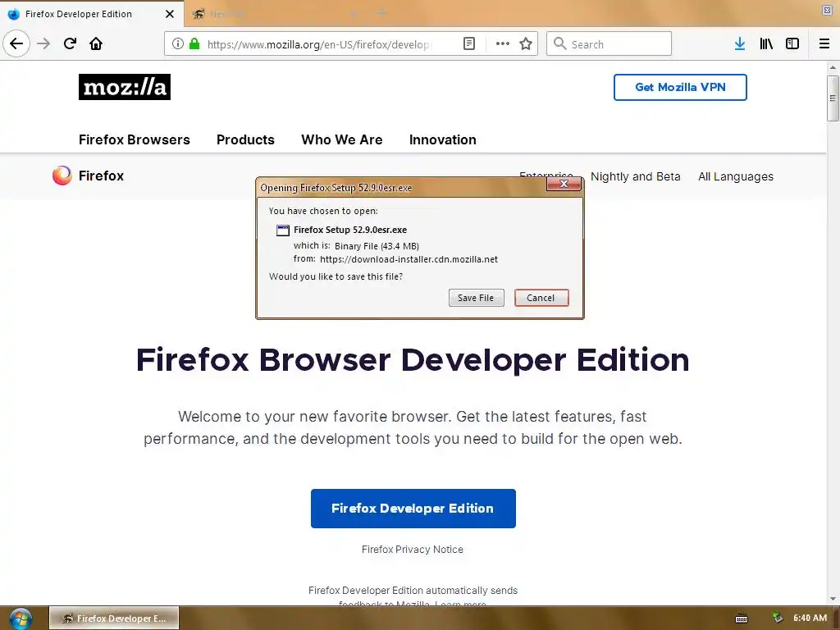Click the mozilla logo

point(125,87)
